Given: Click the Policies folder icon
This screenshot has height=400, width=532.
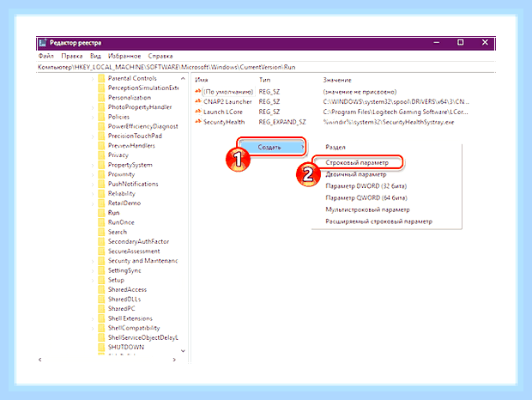Looking at the screenshot, I should click(101, 117).
